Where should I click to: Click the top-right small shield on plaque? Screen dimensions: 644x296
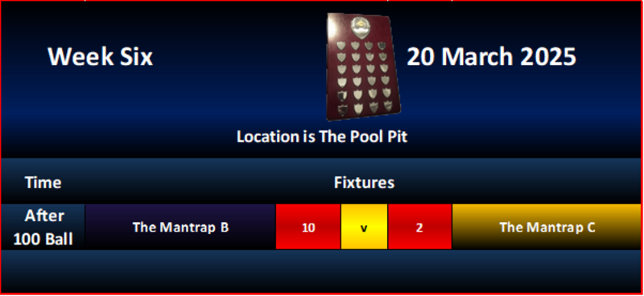click(382, 45)
